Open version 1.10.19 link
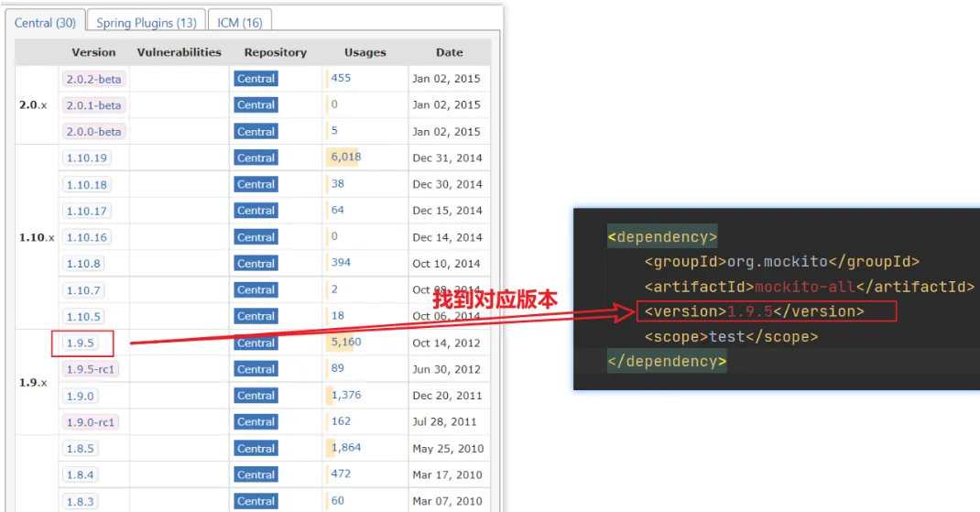This screenshot has height=512, width=980. (87, 158)
